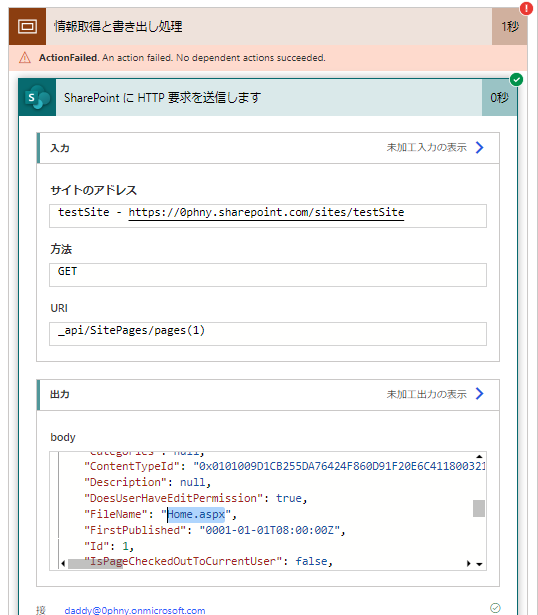Image resolution: width=538 pixels, height=615 pixels.
Task: Click the "IsPageCheckedOutToCurrentUser": false line
Action: pos(209,561)
